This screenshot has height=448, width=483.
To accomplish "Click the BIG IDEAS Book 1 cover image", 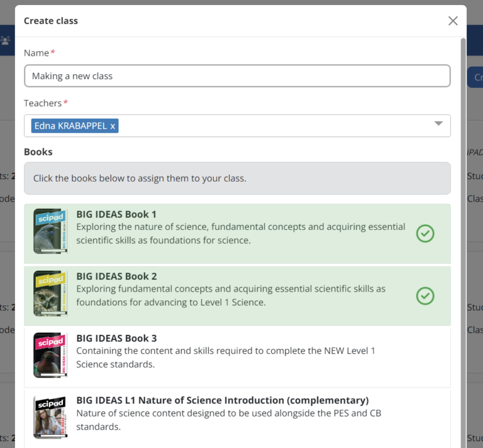I will (x=50, y=231).
